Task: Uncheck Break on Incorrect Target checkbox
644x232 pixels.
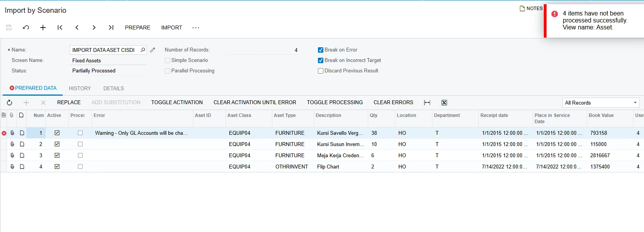Action: tap(321, 60)
